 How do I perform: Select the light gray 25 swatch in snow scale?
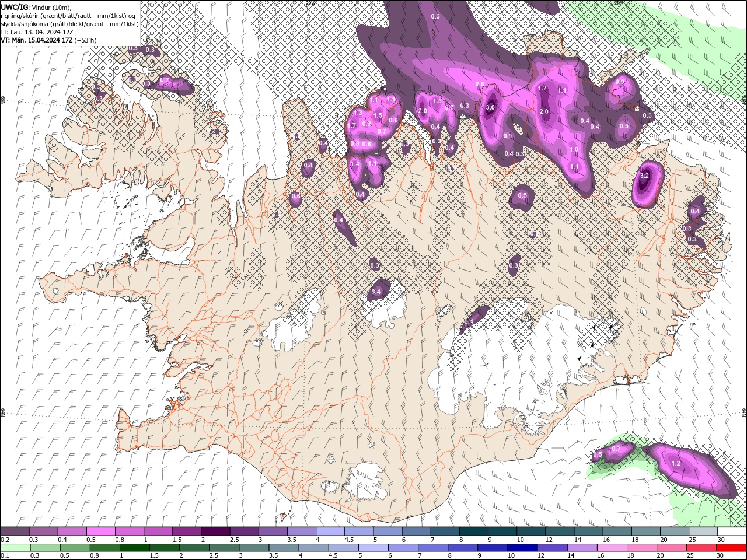pos(703,531)
